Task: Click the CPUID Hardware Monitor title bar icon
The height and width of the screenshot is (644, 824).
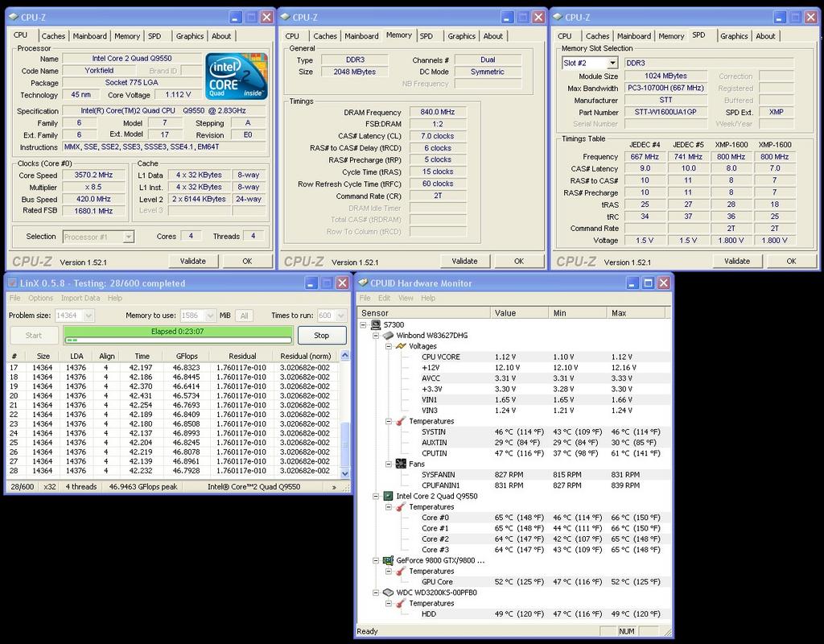Action: click(x=363, y=283)
